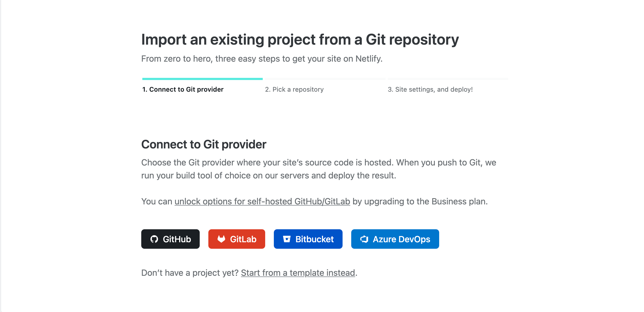The width and height of the screenshot is (644, 312).
Task: Click the gray progress bar above step two
Action: tap(325, 79)
